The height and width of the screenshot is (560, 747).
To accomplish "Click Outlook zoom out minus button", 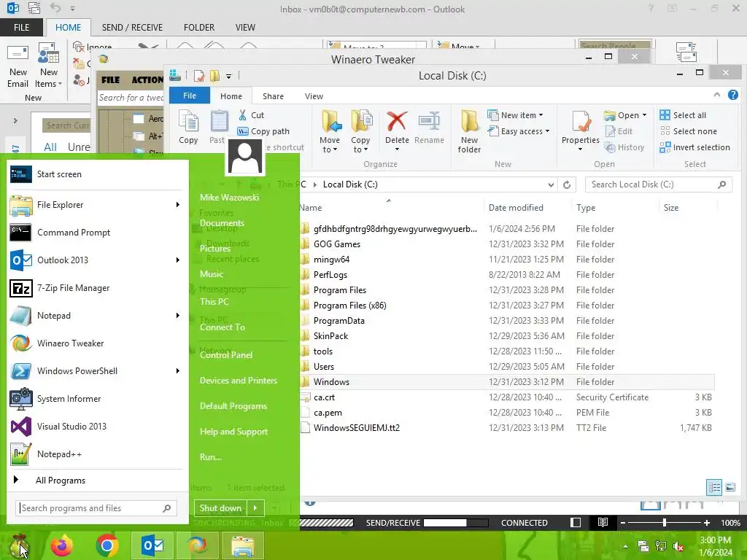I will pyautogui.click(x=623, y=523).
